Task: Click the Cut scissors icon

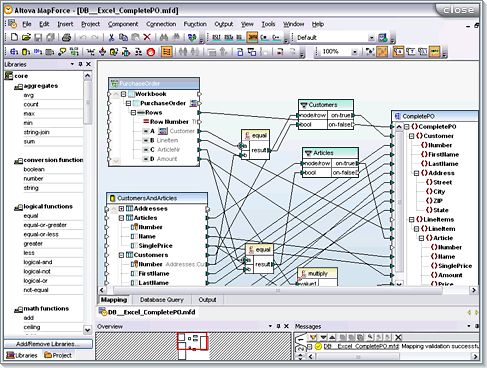Action: click(x=111, y=37)
